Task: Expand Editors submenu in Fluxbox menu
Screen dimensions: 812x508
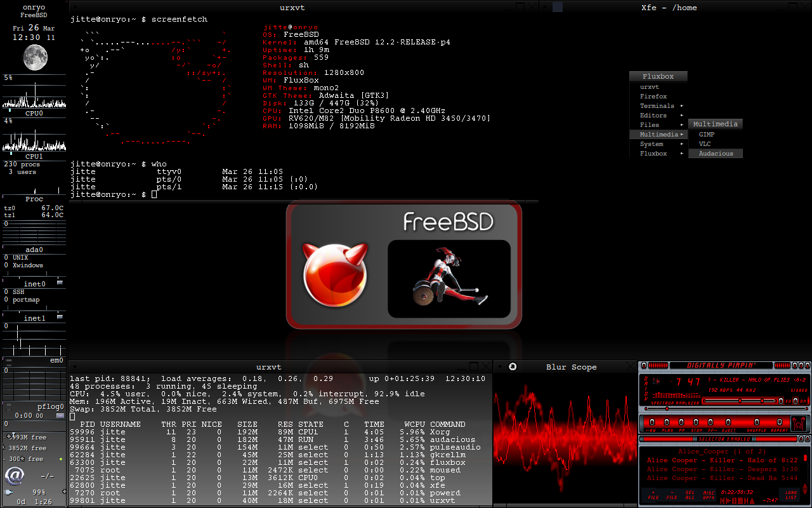Action: pos(658,116)
